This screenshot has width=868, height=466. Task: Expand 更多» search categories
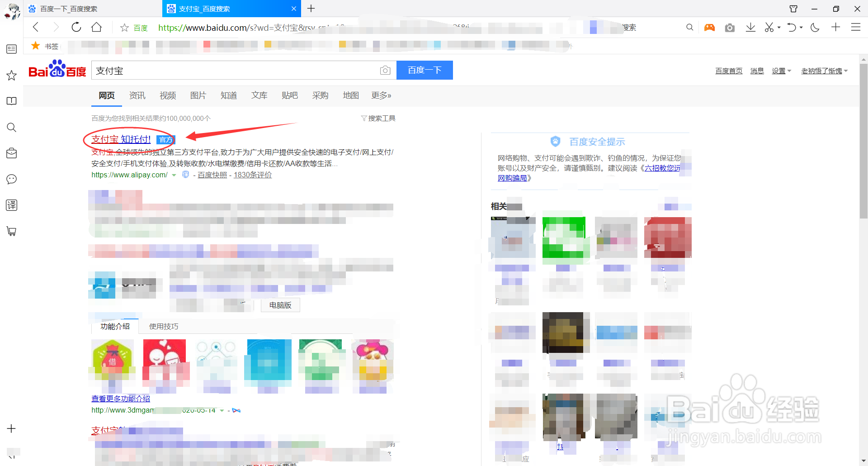pos(381,95)
